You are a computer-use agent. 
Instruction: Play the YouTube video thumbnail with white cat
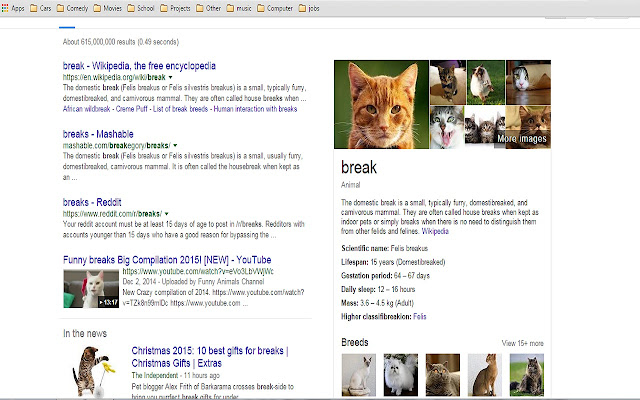pos(91,289)
